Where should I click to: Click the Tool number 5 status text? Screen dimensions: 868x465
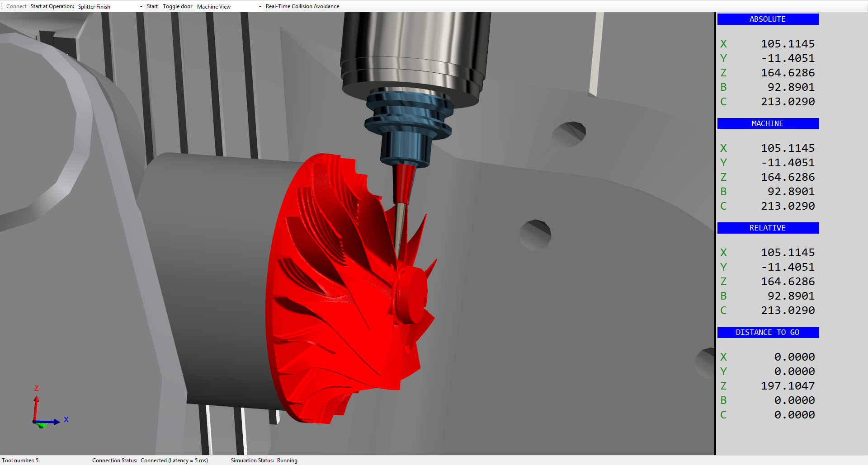pyautogui.click(x=20, y=460)
